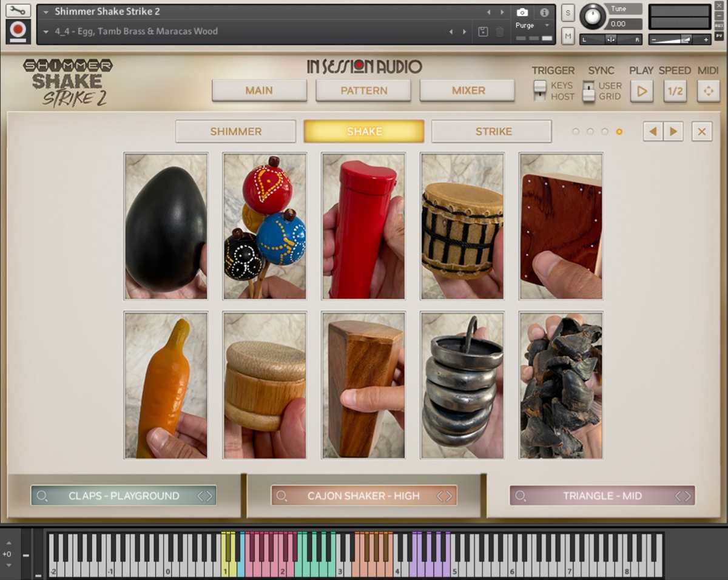Screen dimensions: 728x580
Task: Click the camera snapshot view icon
Action: pyautogui.click(x=522, y=12)
